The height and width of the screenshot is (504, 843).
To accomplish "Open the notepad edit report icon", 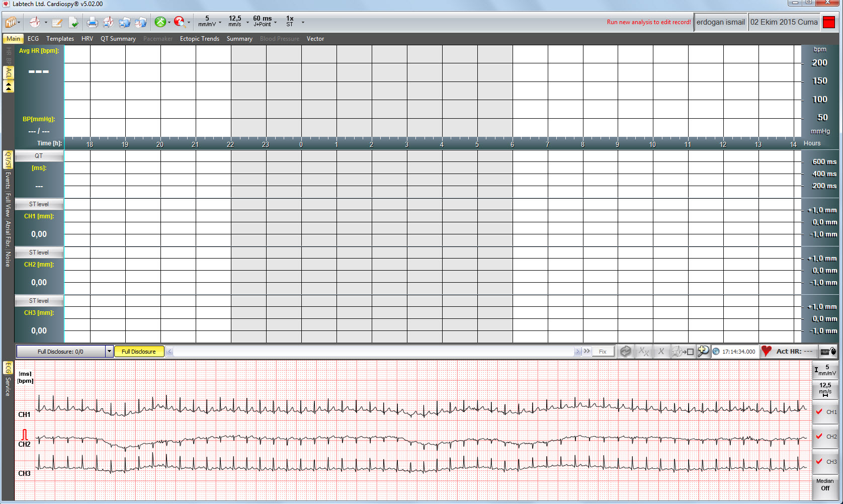I will point(57,22).
